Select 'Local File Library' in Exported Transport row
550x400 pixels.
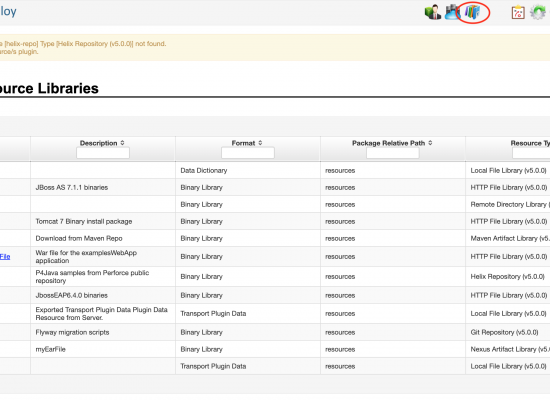pos(509,313)
